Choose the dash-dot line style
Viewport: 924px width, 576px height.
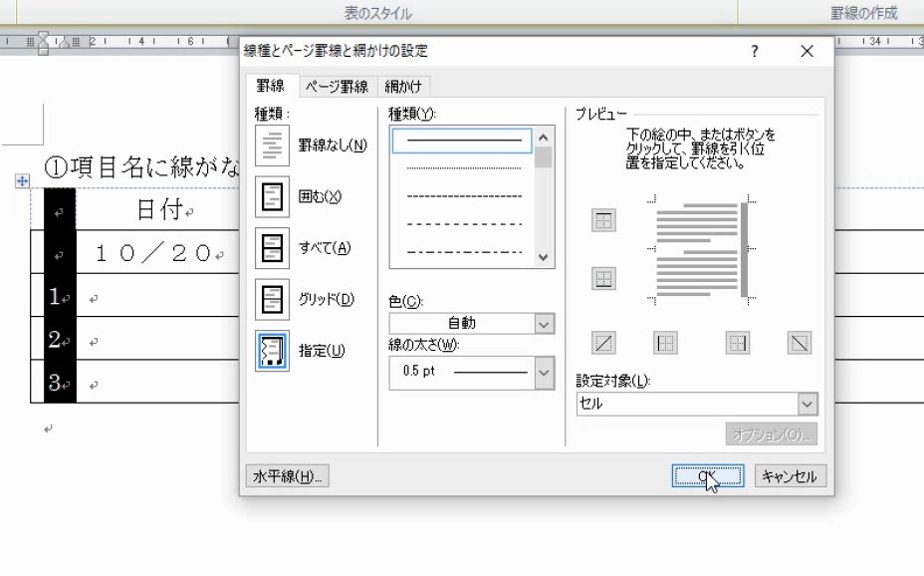tap(463, 252)
